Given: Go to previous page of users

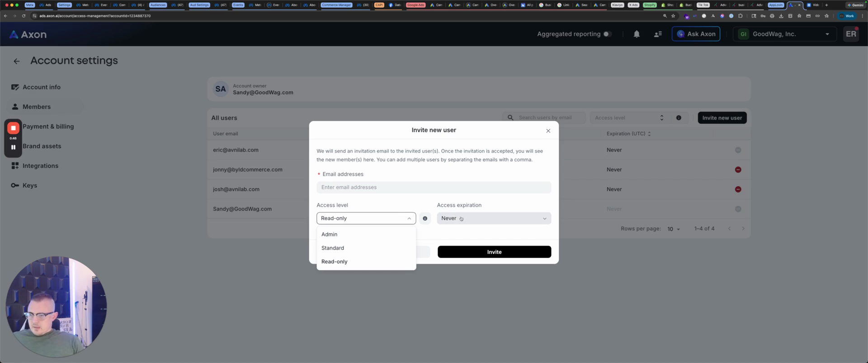Looking at the screenshot, I should point(729,229).
